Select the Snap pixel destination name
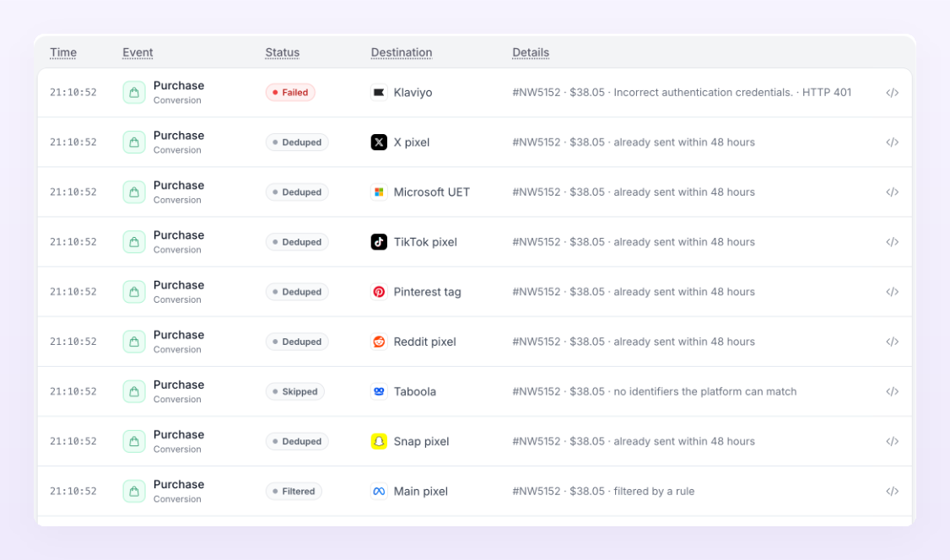 (421, 441)
